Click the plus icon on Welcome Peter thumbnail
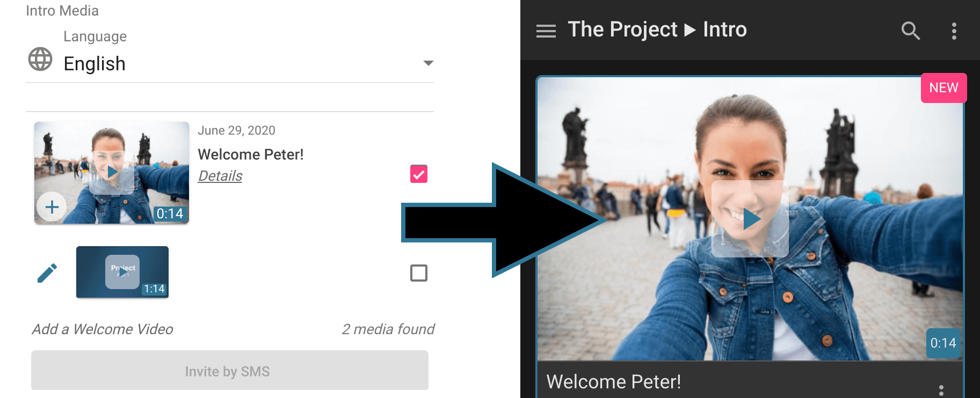980x398 pixels. point(52,207)
